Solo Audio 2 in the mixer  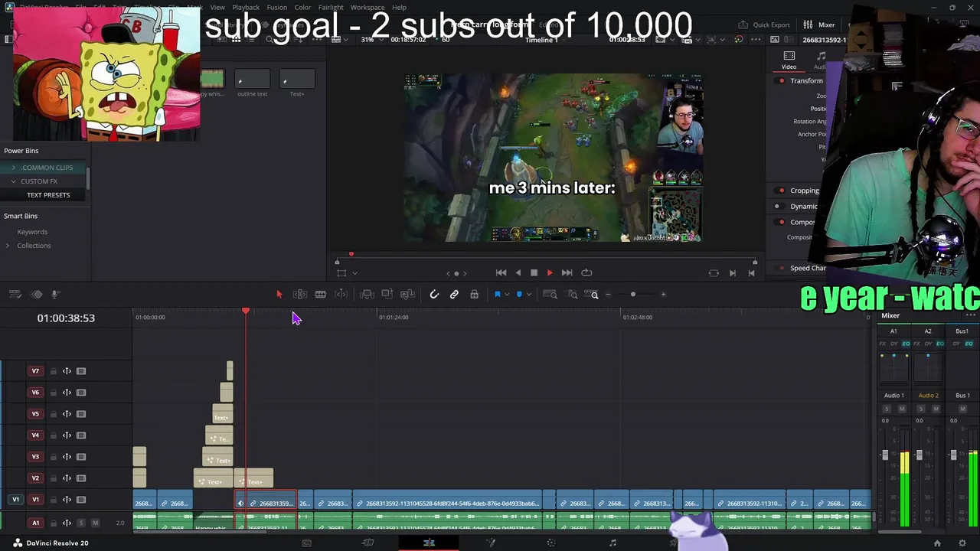(921, 409)
